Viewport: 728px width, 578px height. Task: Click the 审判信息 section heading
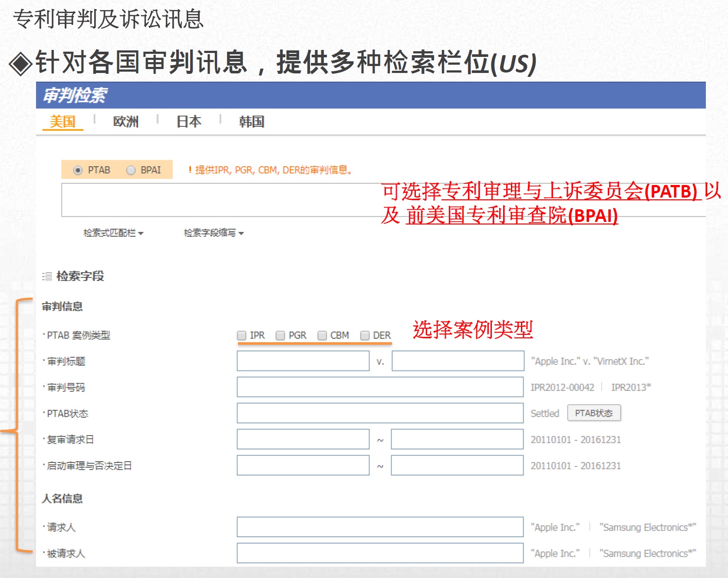click(x=62, y=307)
